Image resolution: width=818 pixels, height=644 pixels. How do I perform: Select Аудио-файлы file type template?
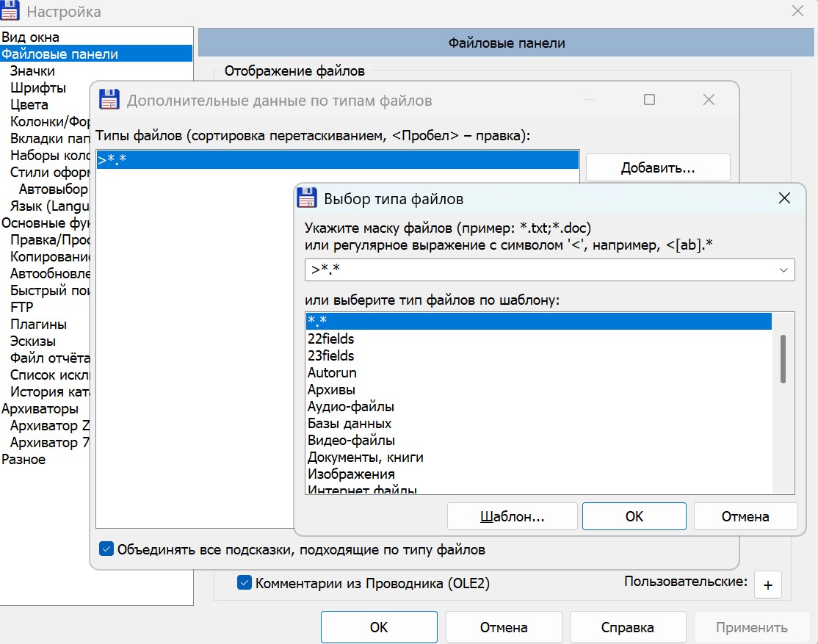(350, 406)
